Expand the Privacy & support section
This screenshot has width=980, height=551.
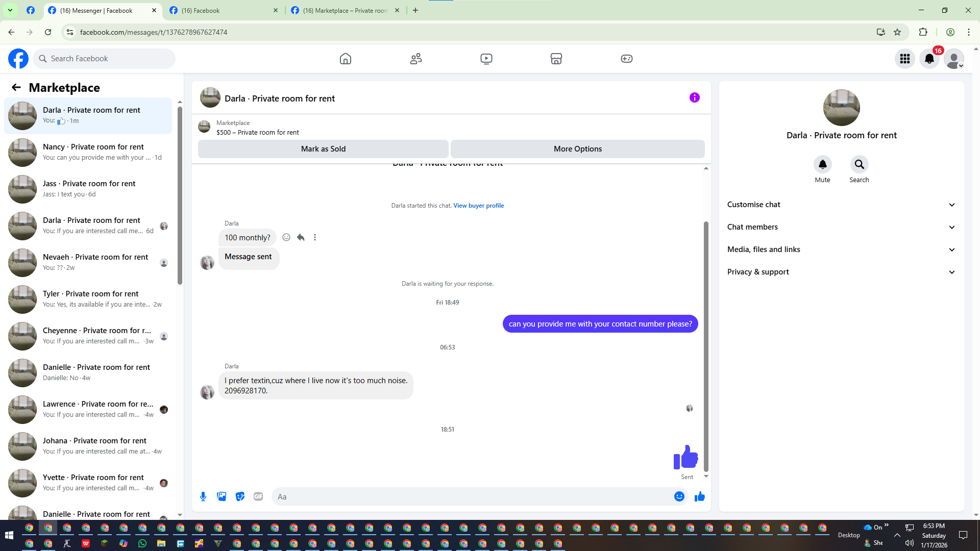click(x=841, y=272)
